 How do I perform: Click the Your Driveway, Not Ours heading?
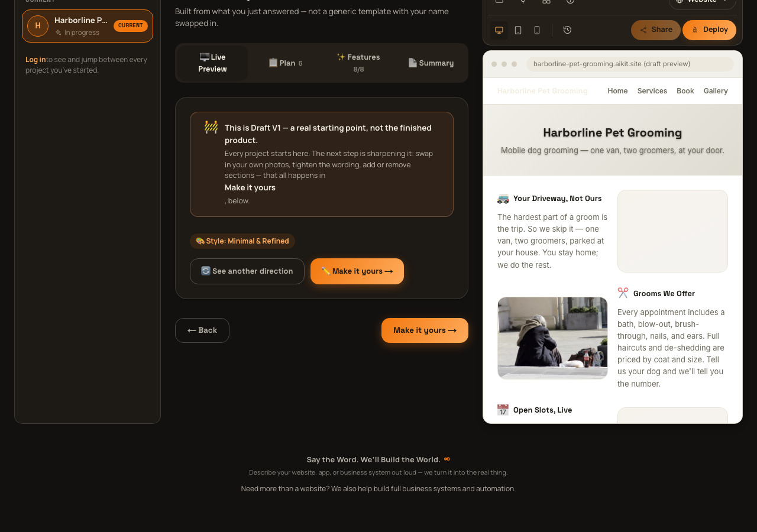tap(558, 199)
